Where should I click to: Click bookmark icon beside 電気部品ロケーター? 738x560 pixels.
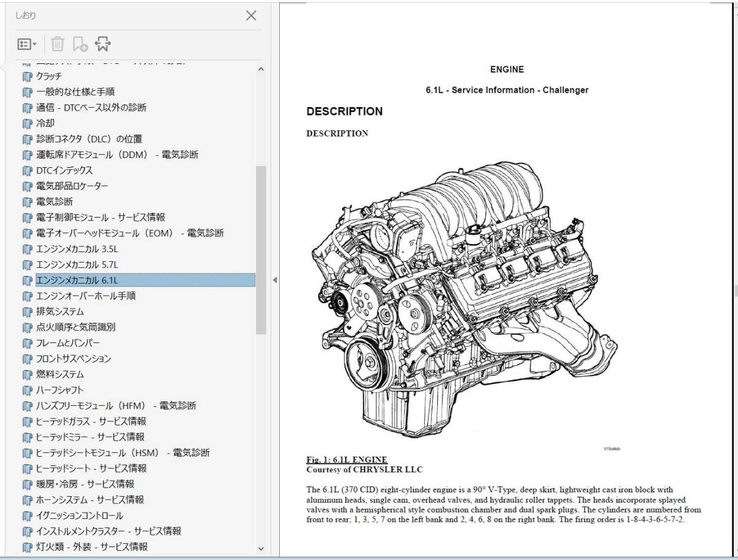click(26, 186)
